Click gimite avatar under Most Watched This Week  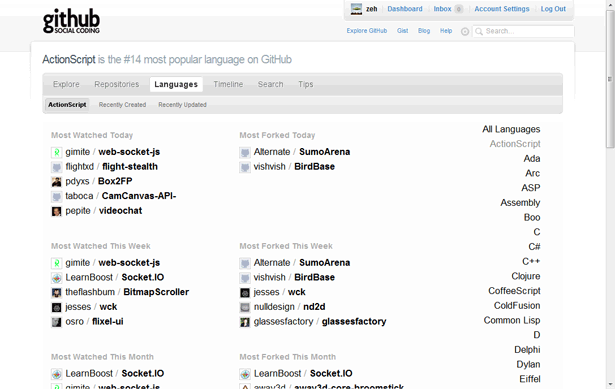click(56, 263)
